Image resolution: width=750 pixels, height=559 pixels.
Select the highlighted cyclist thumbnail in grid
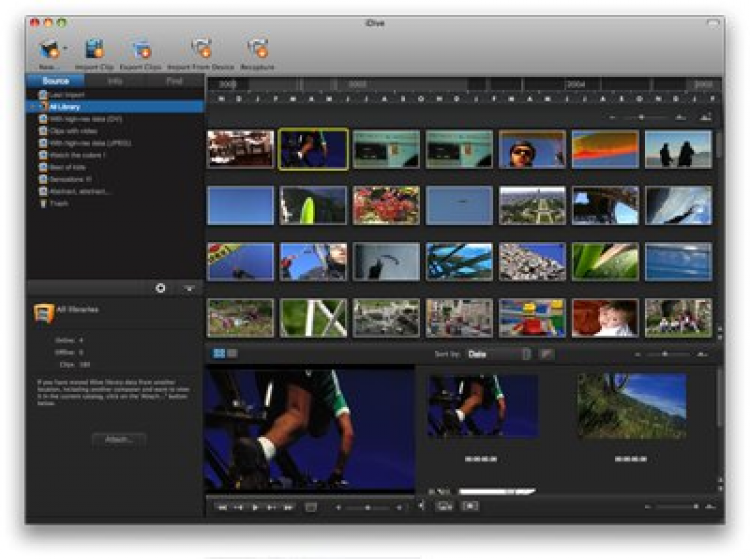[313, 149]
